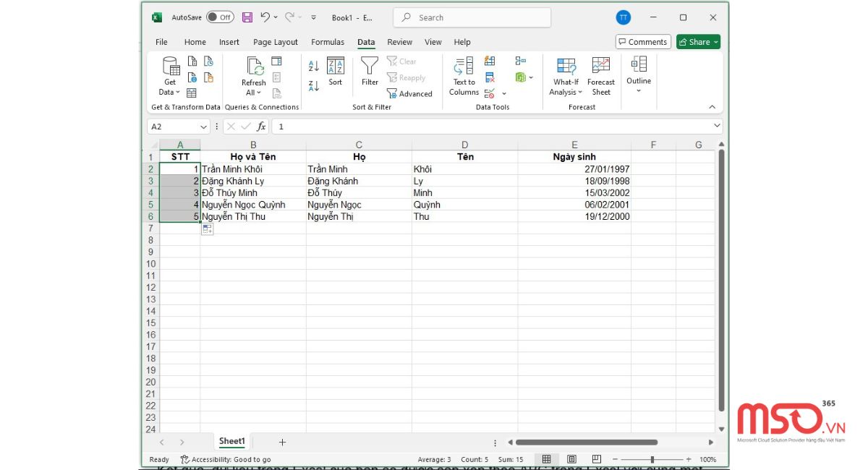Switch to the Formulas ribbon tab
The height and width of the screenshot is (470, 868).
click(x=328, y=42)
